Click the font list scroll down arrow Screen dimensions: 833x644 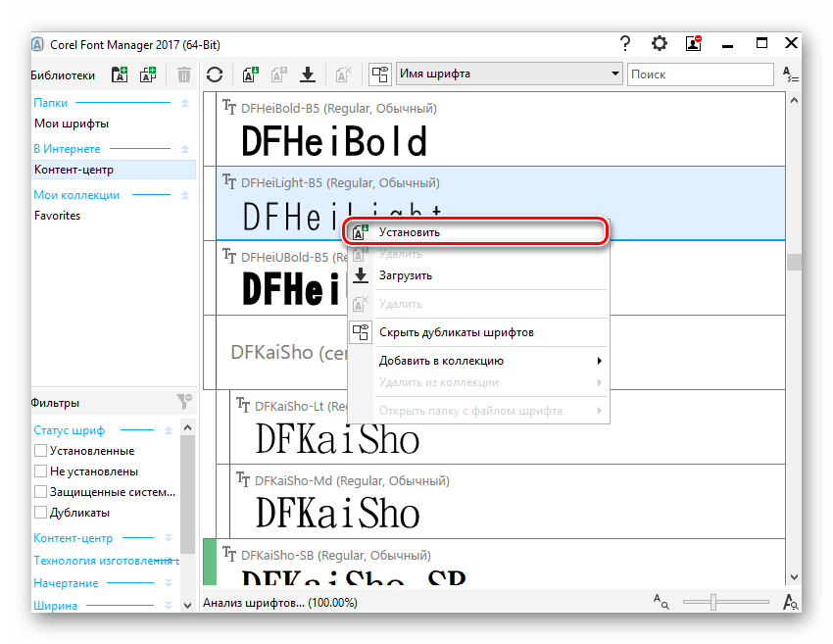tap(794, 577)
